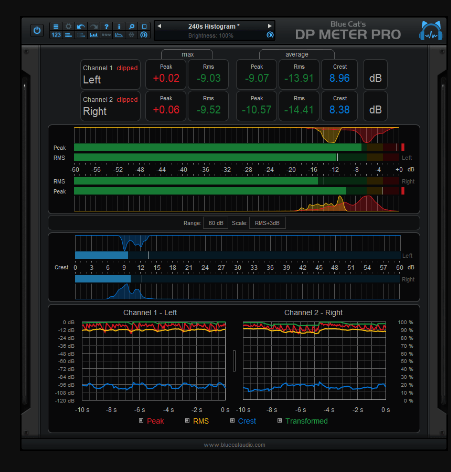This screenshot has width=451, height=472.
Task: Select the previous preset with left arrow
Action: [x=159, y=26]
